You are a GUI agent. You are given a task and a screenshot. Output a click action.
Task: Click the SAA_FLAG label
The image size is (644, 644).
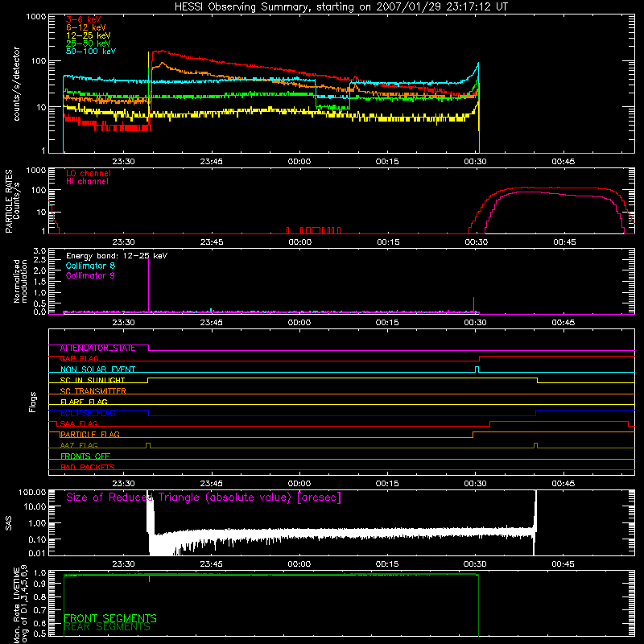coord(79,423)
